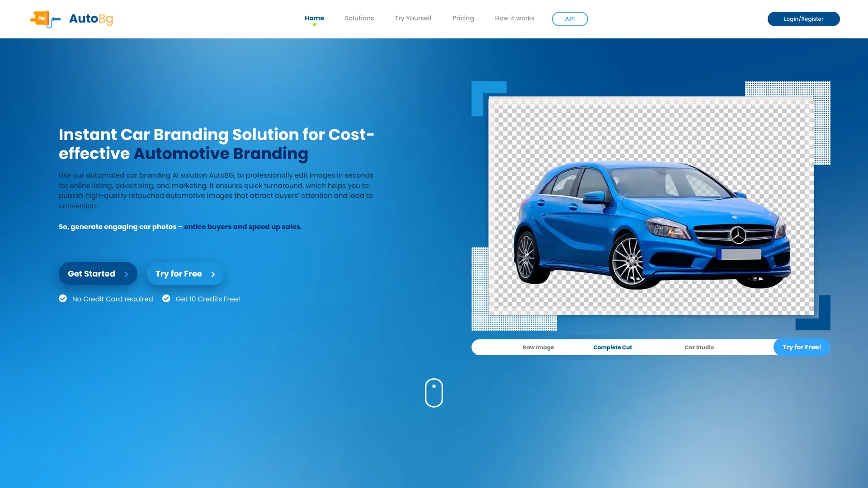The image size is (868, 488).
Task: Click the checkmark icon next to No Credit Card
Action: (x=62, y=298)
